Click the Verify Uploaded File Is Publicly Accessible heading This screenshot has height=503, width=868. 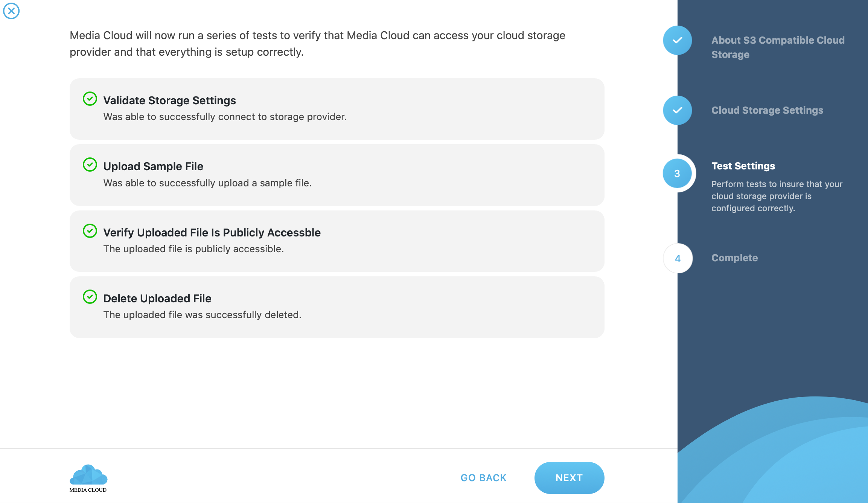[212, 233]
